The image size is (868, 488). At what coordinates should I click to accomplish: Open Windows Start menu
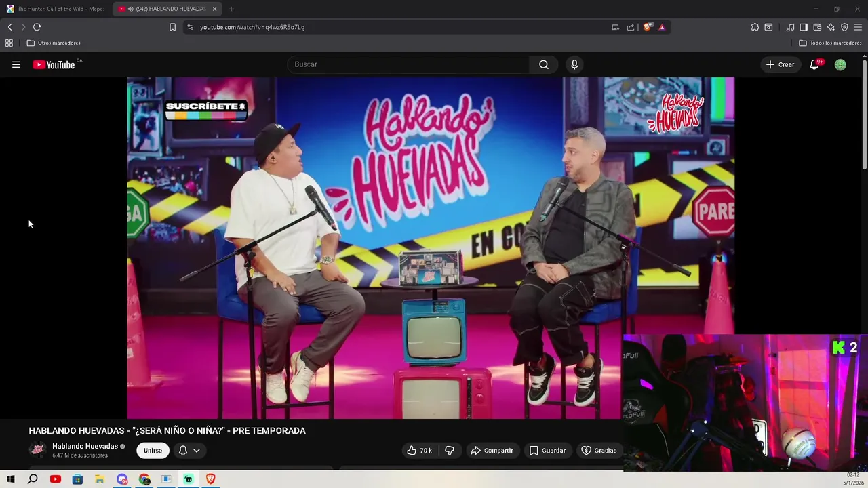coord(10,479)
